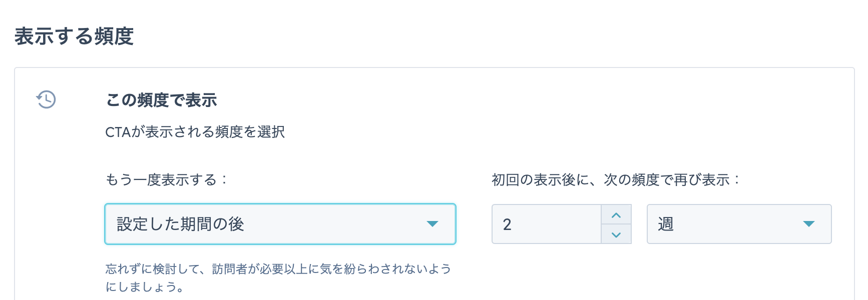
Task: Click the 週 text inside the unit selector
Action: tap(666, 224)
